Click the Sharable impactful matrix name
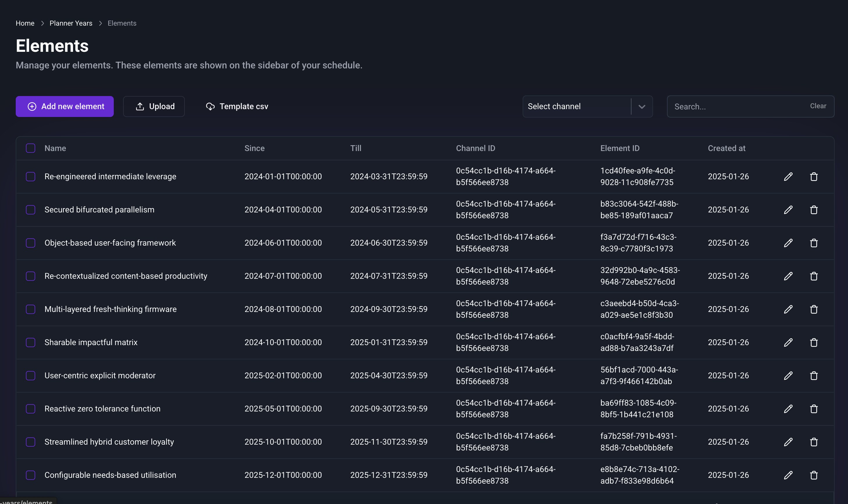This screenshot has width=848, height=504. [91, 342]
